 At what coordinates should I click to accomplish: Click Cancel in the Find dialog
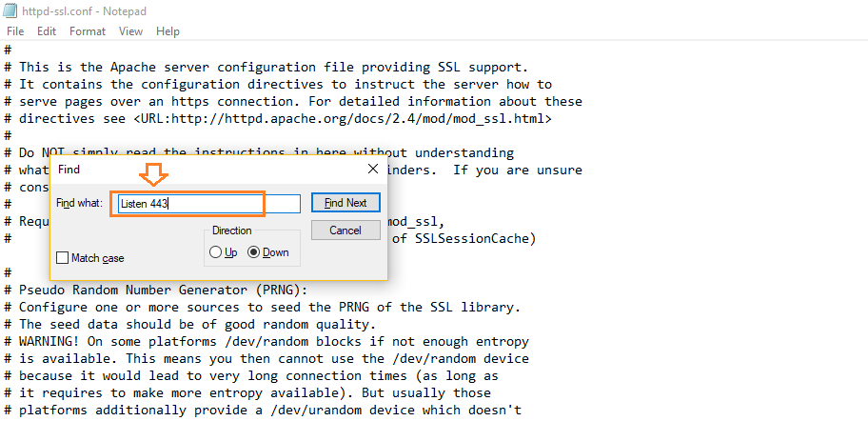pos(345,231)
